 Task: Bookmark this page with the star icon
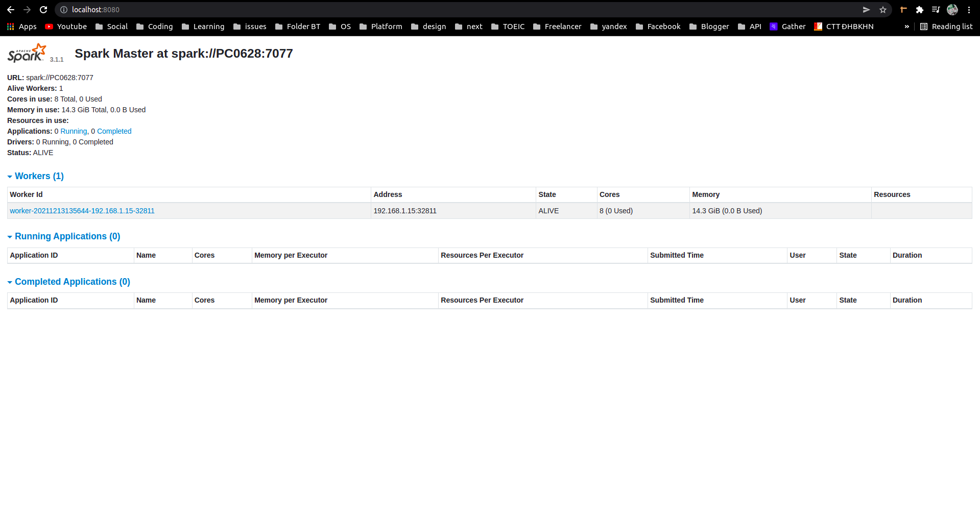click(883, 10)
